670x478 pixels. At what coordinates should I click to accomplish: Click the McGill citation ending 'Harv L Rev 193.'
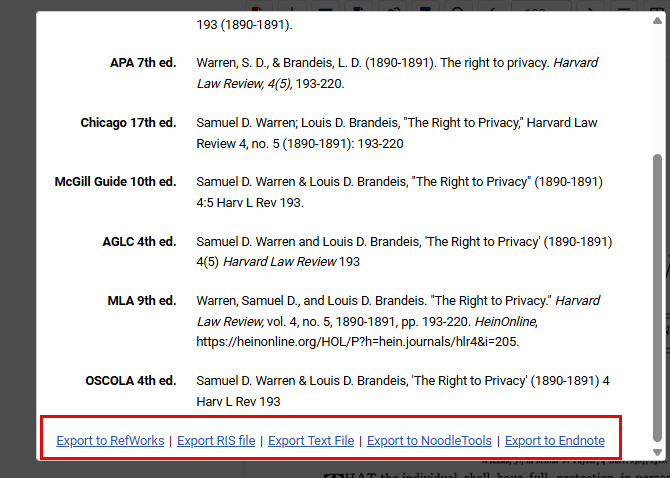click(249, 203)
